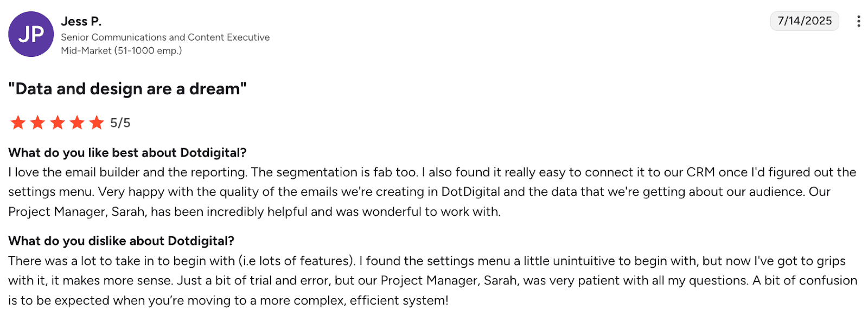Click the fourth red rating star

click(x=77, y=122)
